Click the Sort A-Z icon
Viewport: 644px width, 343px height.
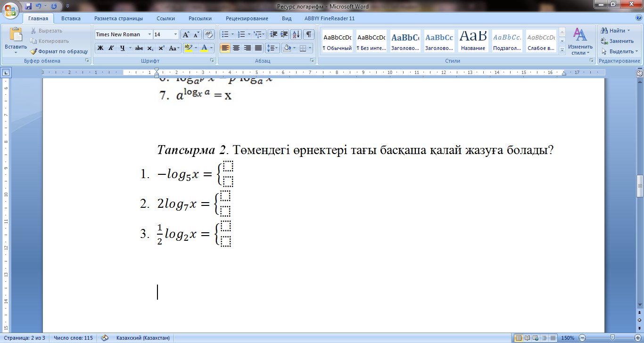pos(297,34)
